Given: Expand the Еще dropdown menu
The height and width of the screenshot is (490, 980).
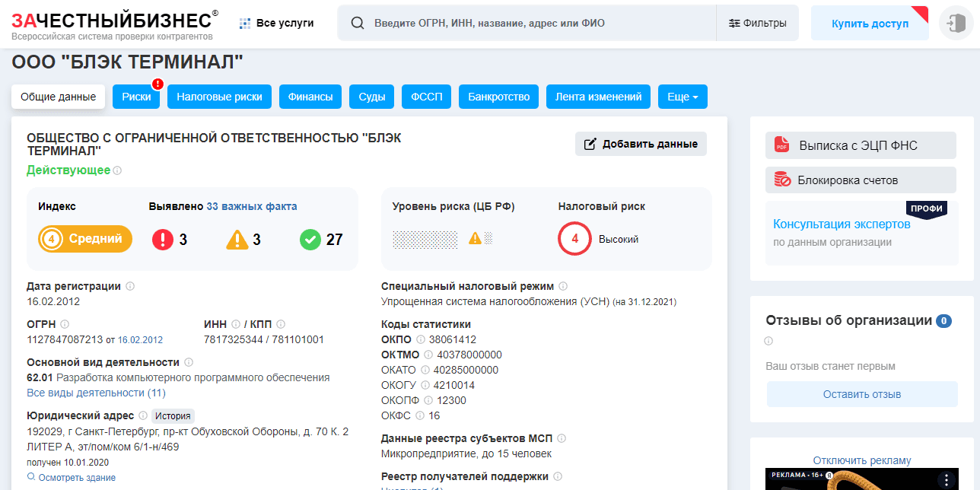Looking at the screenshot, I should (x=682, y=97).
